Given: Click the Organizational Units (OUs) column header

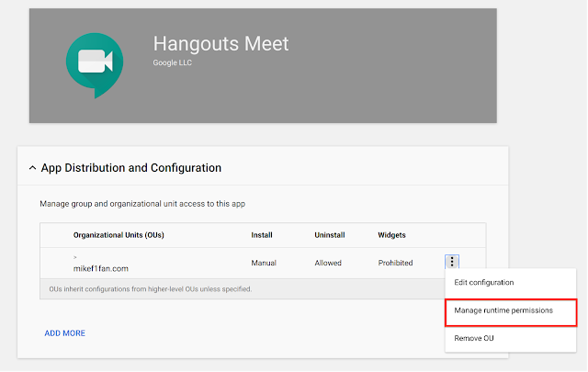Looking at the screenshot, I should click(119, 235).
